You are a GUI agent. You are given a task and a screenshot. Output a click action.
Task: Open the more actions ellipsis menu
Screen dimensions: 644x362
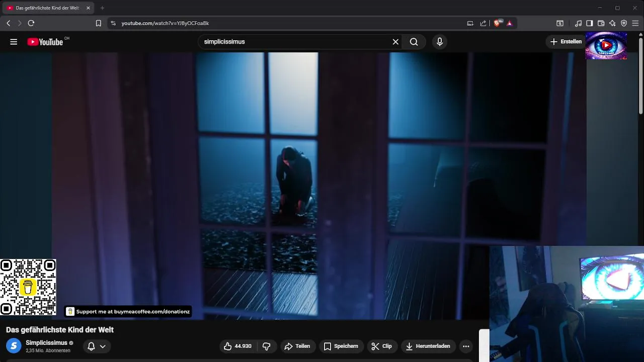[466, 346]
